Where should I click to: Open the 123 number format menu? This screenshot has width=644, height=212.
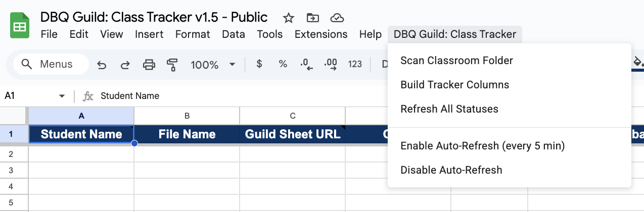tap(355, 64)
